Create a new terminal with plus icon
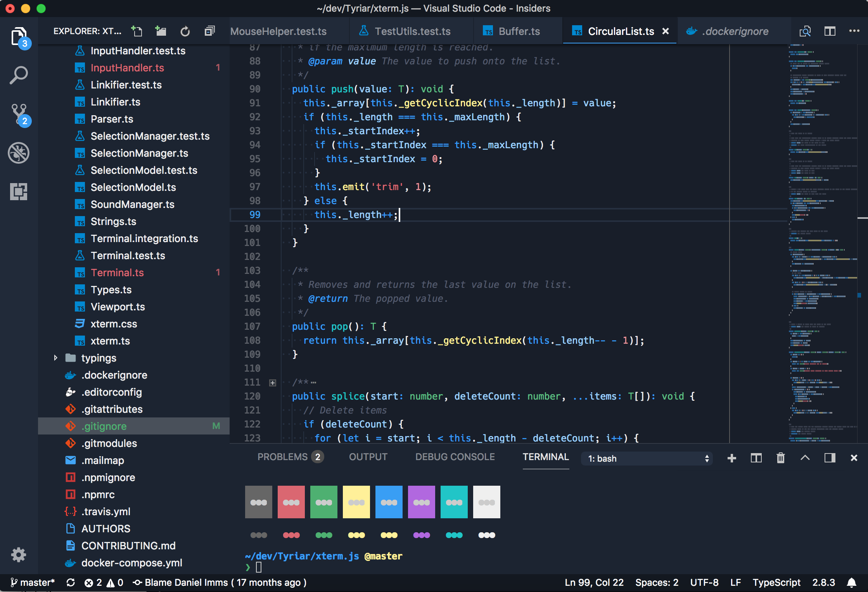The height and width of the screenshot is (592, 868). (x=732, y=458)
